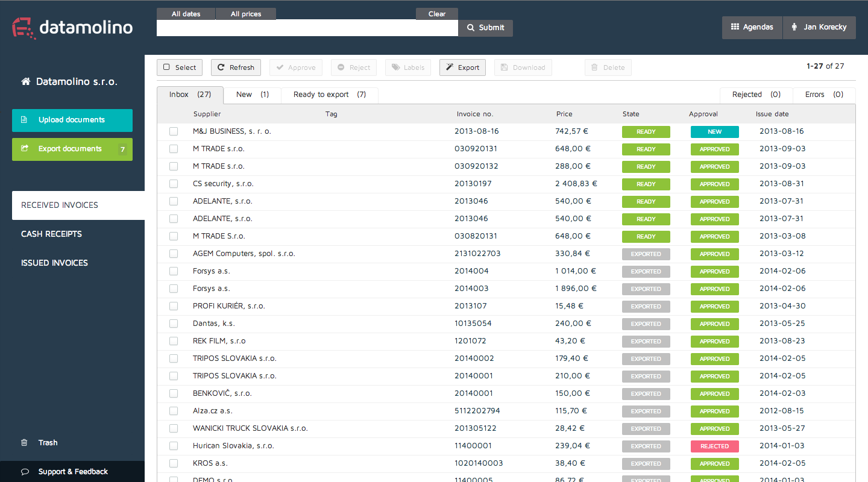Expand the Jan Korecky user menu
Viewport: 868px width, 482px height.
pos(819,27)
